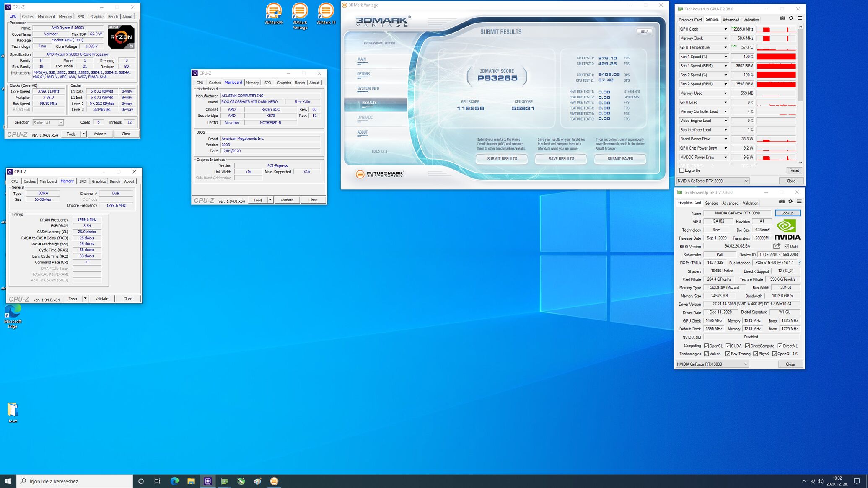Open the 3DMark06 desktop shortcut
Viewport: 868px width, 488px height.
coord(274,14)
